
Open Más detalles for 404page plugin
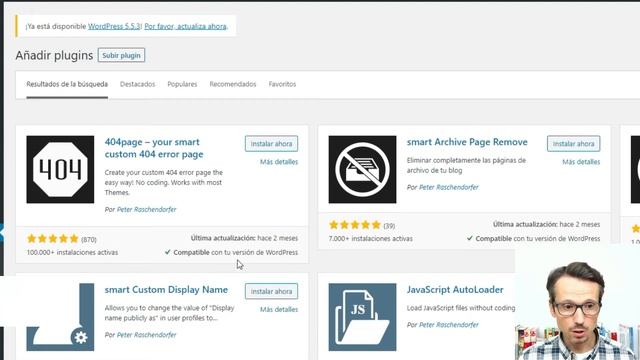tap(279, 162)
